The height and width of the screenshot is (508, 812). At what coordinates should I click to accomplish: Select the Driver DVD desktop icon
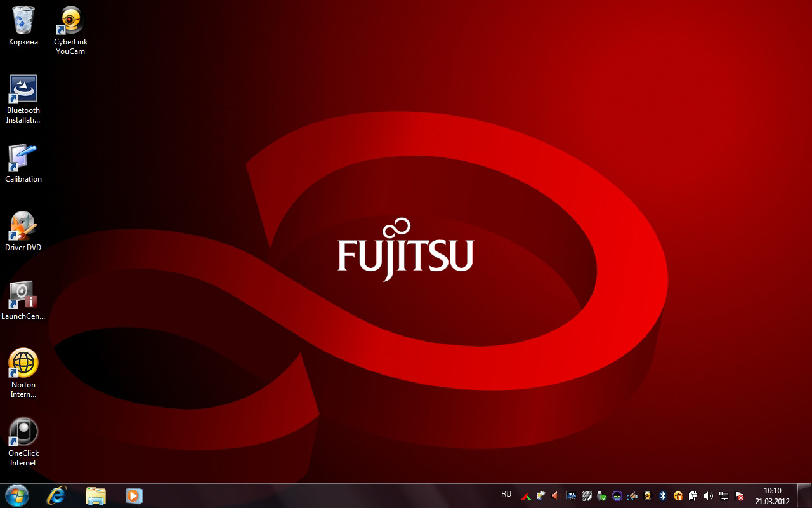coord(23,227)
